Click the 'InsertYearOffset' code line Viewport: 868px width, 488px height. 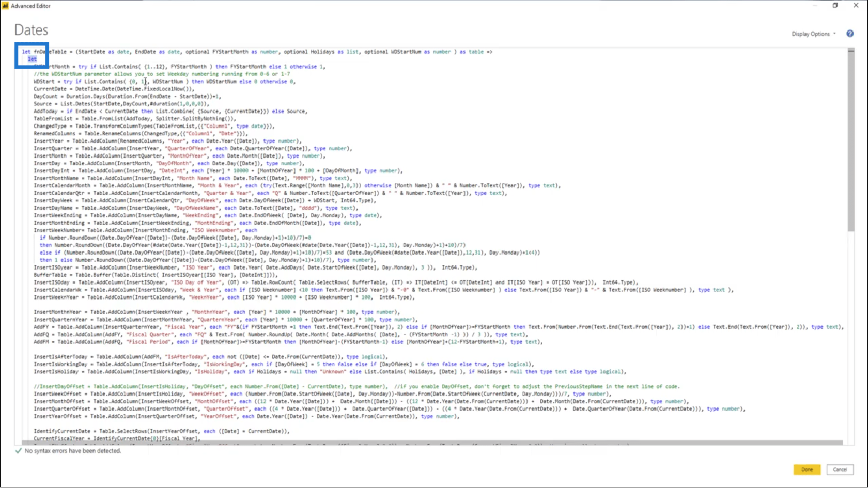(246, 416)
